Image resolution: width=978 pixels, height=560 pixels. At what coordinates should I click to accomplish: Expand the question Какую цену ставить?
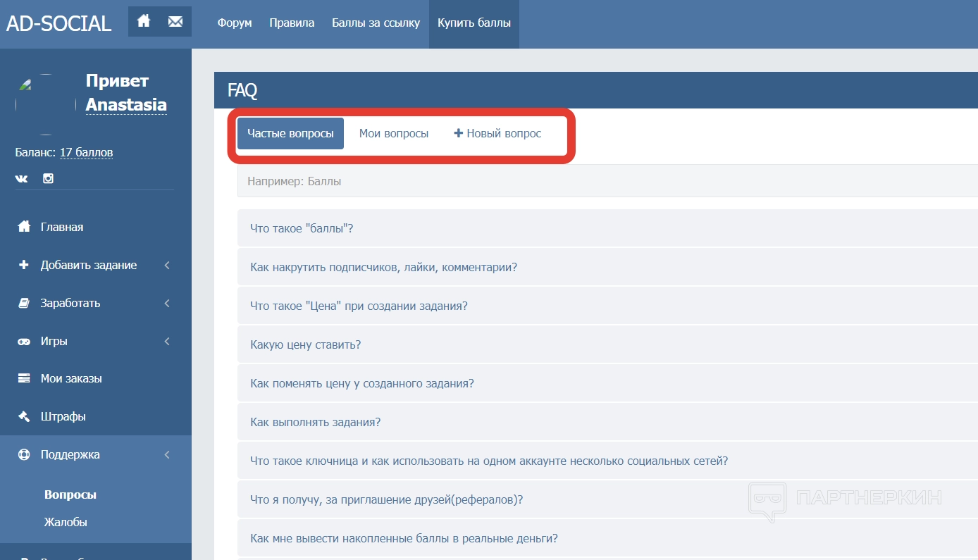click(607, 344)
